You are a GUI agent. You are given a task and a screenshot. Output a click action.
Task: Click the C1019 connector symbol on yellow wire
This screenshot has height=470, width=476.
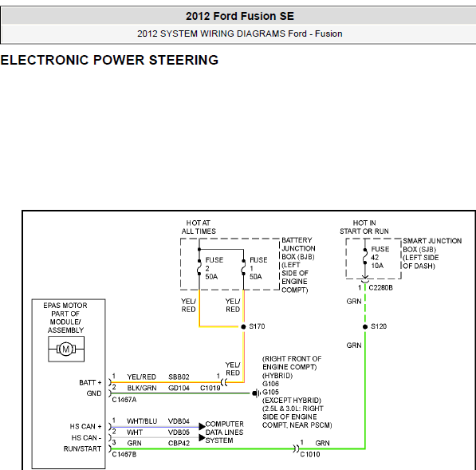pyautogui.click(x=224, y=382)
